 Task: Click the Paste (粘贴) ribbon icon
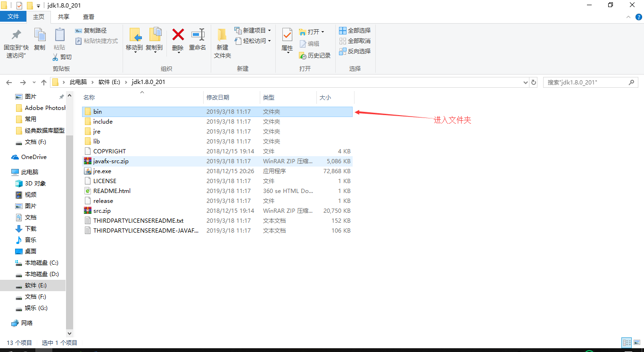coord(59,35)
